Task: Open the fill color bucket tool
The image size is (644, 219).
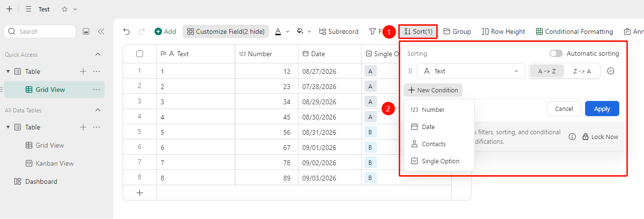Action: [300, 31]
